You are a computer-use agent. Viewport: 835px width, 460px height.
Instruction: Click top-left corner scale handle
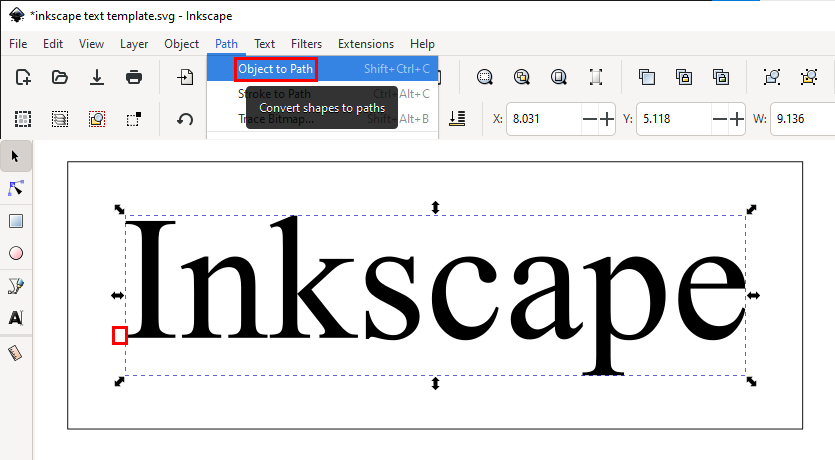[119, 209]
